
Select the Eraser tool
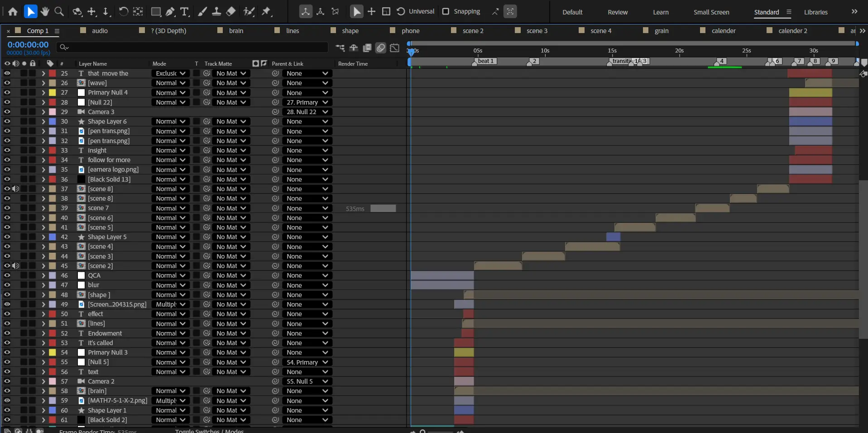(231, 12)
